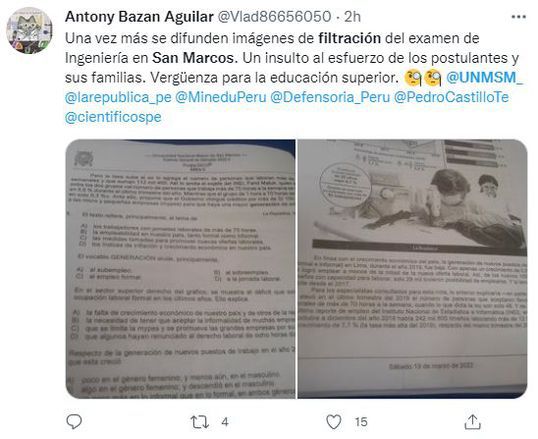Viewport: 538px width, 439px height.
Task: Click the @Vlad86656050 username handle
Action: click(274, 16)
